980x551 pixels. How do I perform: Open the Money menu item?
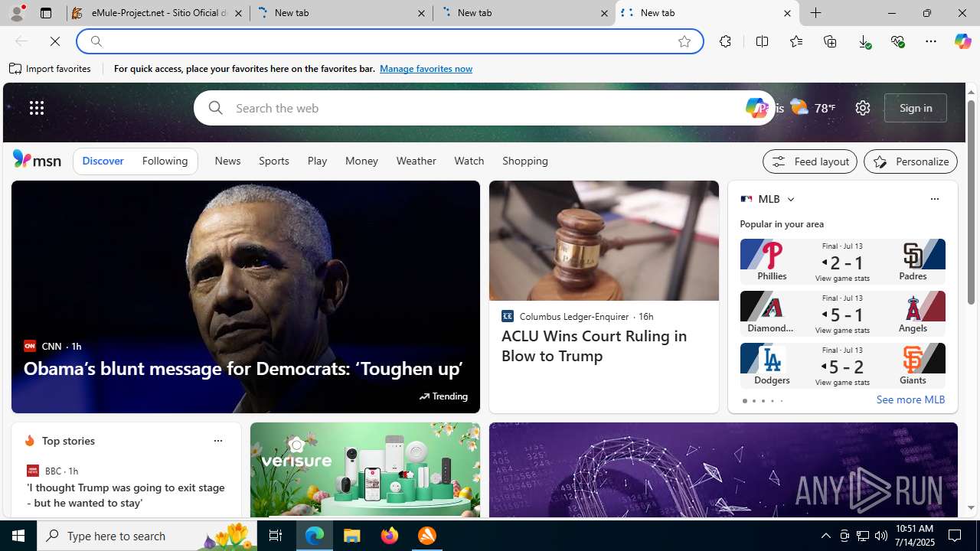coord(361,161)
